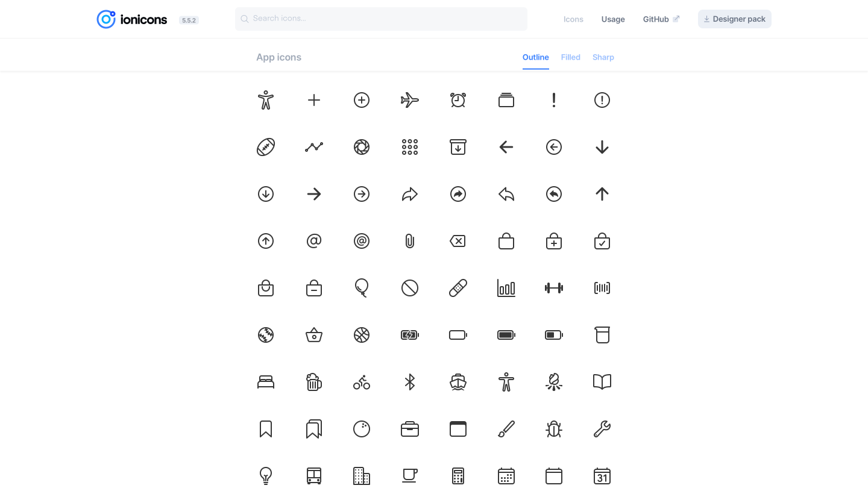Pick the bandage icon
This screenshot has width=868, height=494.
(x=458, y=288)
